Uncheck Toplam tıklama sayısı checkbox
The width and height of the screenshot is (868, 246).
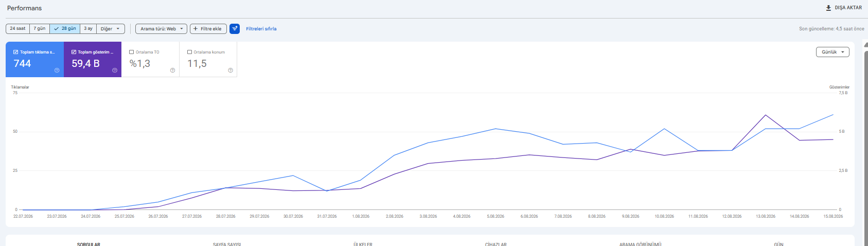(x=16, y=52)
